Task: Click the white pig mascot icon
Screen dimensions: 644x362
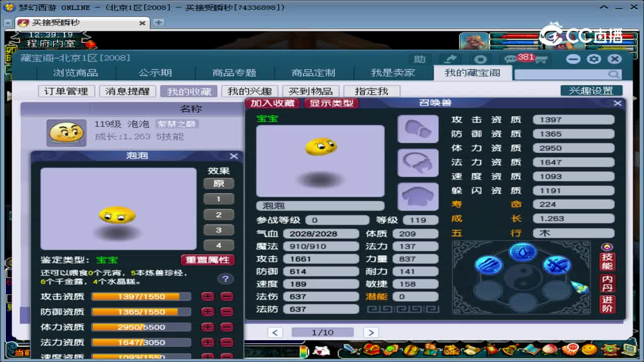Action: tap(320, 350)
